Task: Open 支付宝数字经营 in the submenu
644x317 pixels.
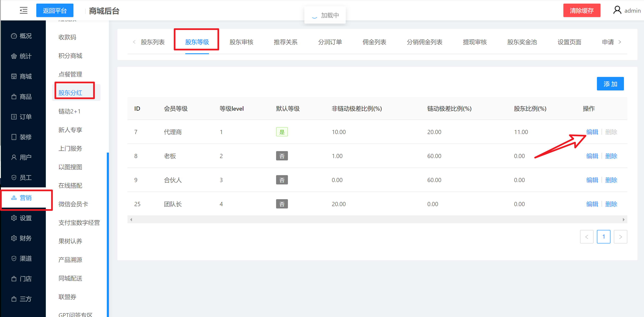Action: [79, 223]
